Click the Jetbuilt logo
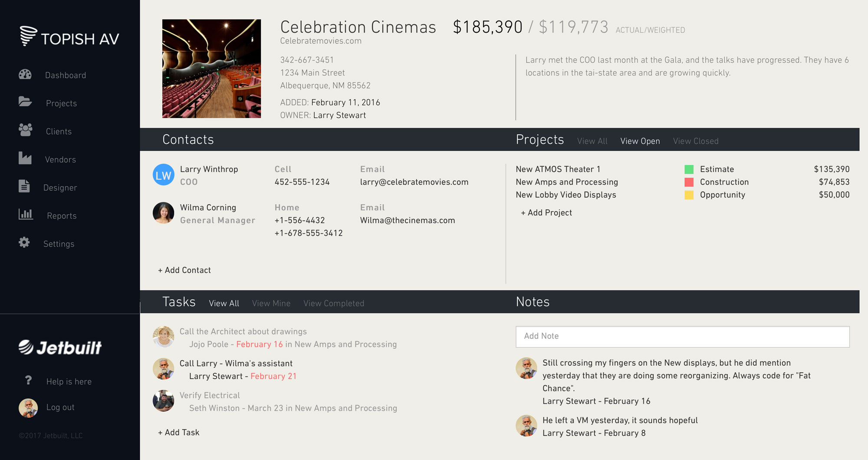Viewport: 868px width, 460px height. tap(60, 347)
